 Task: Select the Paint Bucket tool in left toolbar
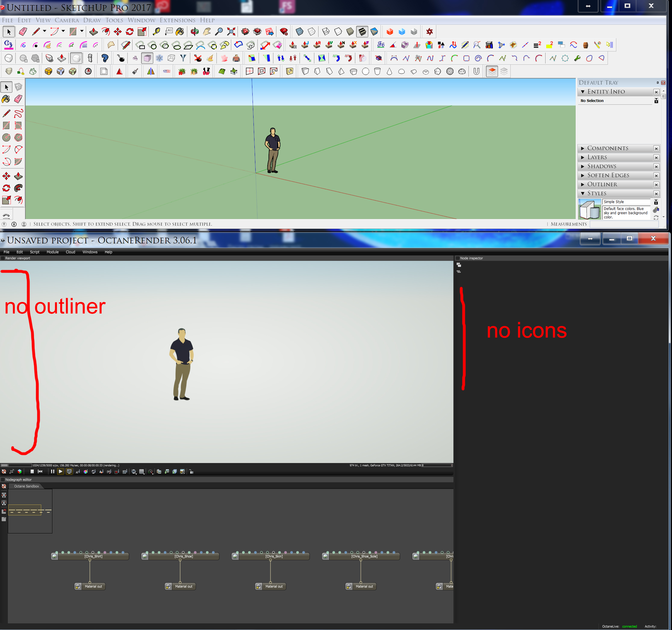point(6,99)
